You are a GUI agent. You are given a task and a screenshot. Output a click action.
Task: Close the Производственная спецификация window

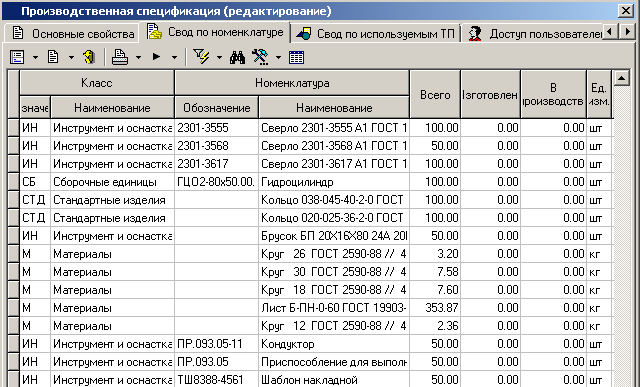(625, 11)
